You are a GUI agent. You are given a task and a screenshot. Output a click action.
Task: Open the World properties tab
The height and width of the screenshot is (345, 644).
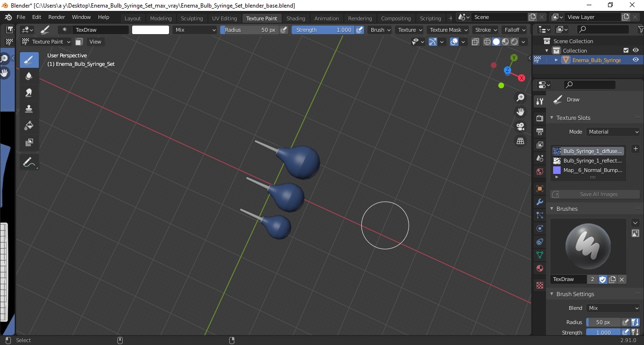539,172
